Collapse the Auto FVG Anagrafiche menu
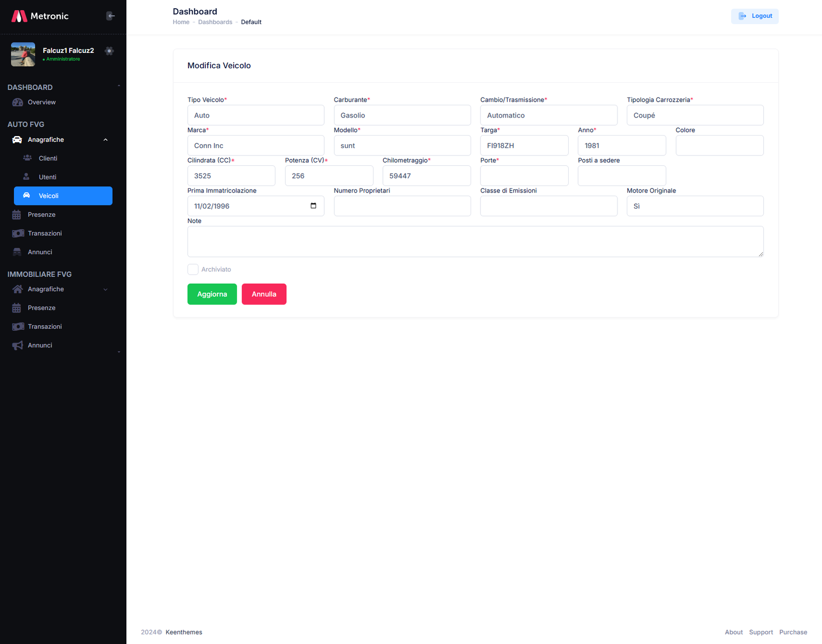 [105, 140]
